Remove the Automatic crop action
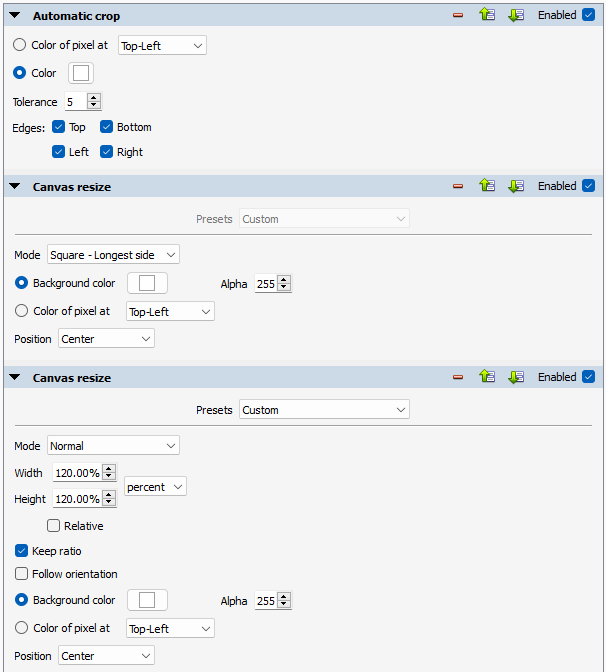 click(458, 15)
